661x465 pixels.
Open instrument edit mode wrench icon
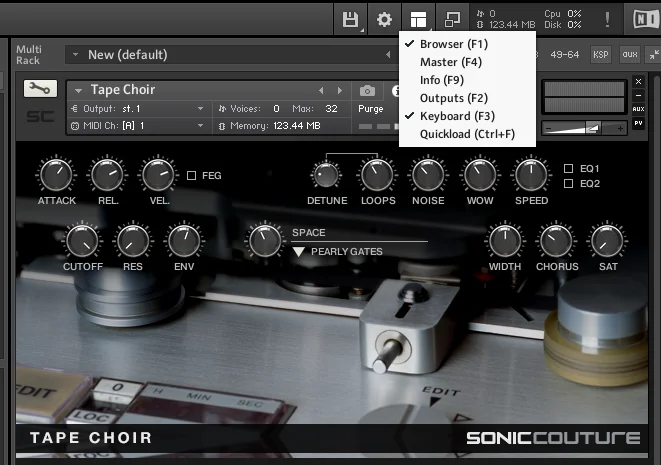pyautogui.click(x=40, y=89)
